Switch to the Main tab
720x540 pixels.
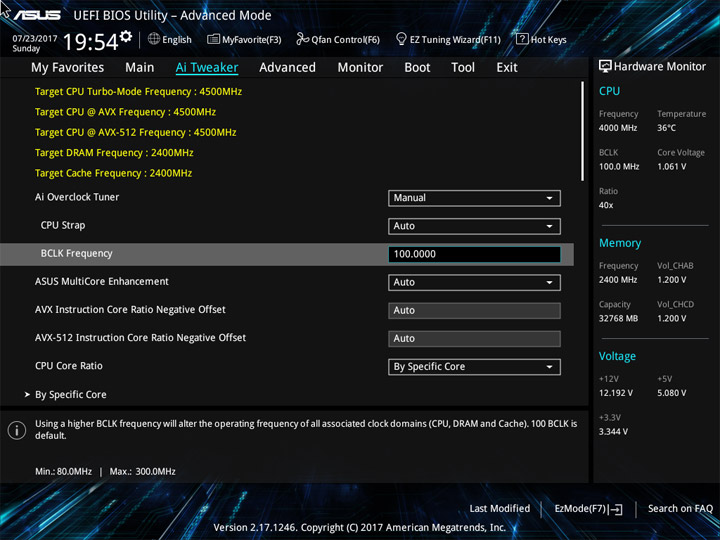point(140,68)
